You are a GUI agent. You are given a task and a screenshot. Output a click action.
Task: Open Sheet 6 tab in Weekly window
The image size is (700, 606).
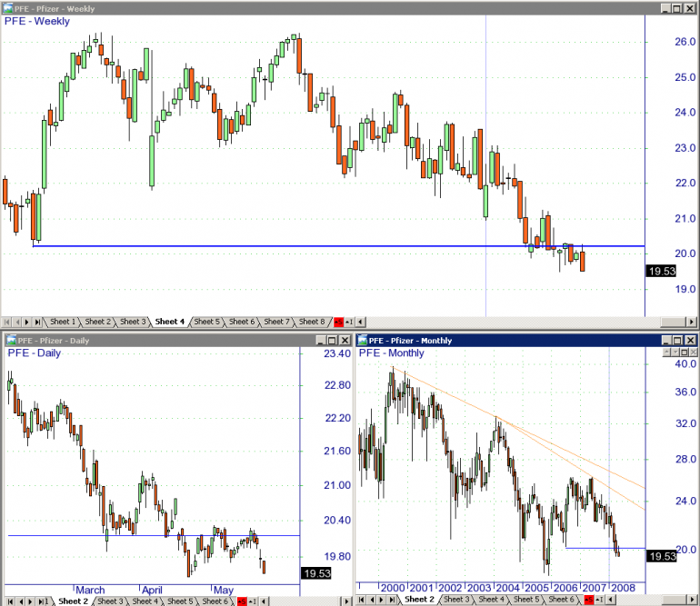[x=242, y=322]
